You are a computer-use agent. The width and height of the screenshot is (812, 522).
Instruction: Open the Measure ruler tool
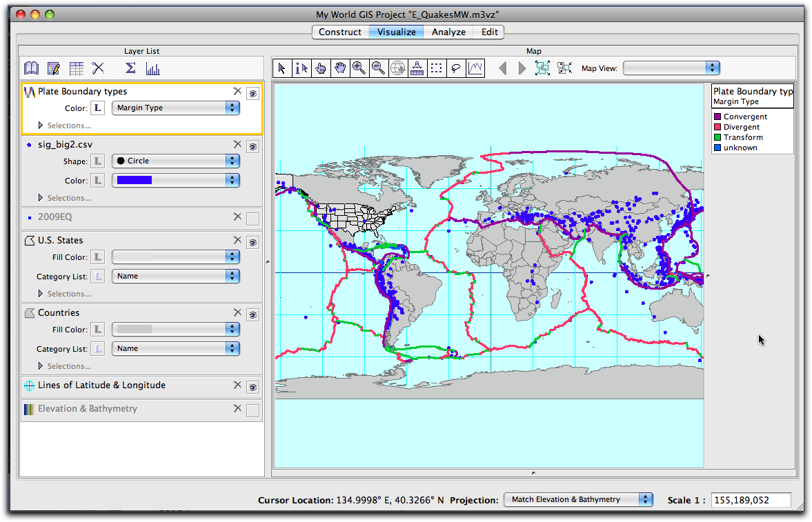coord(417,68)
